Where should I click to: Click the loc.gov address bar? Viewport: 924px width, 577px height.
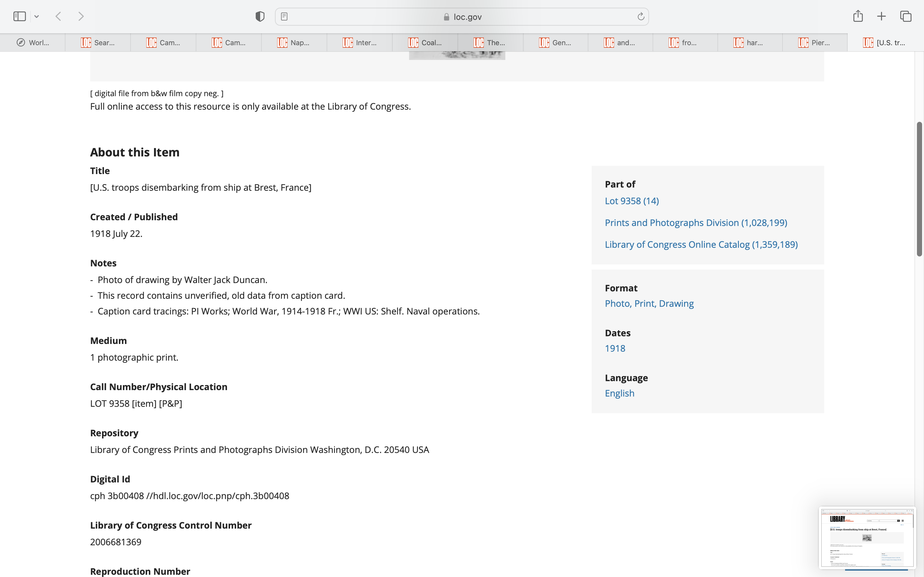tap(462, 17)
